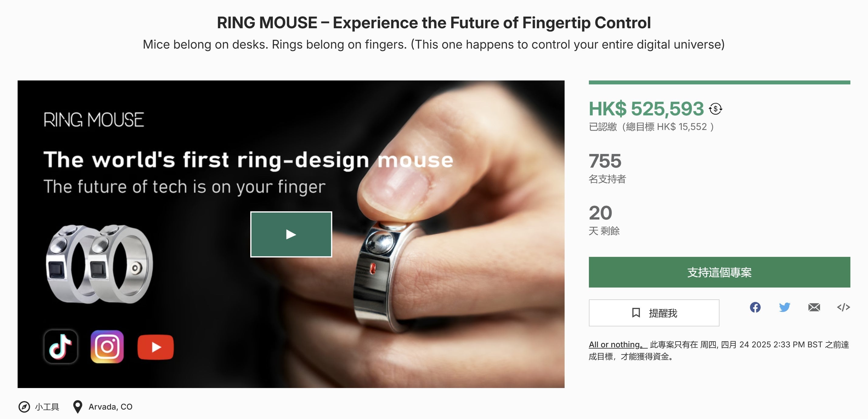Click the HK$ 525,593 pledged amount
Viewport: 868px width, 419px height.
[646, 109]
